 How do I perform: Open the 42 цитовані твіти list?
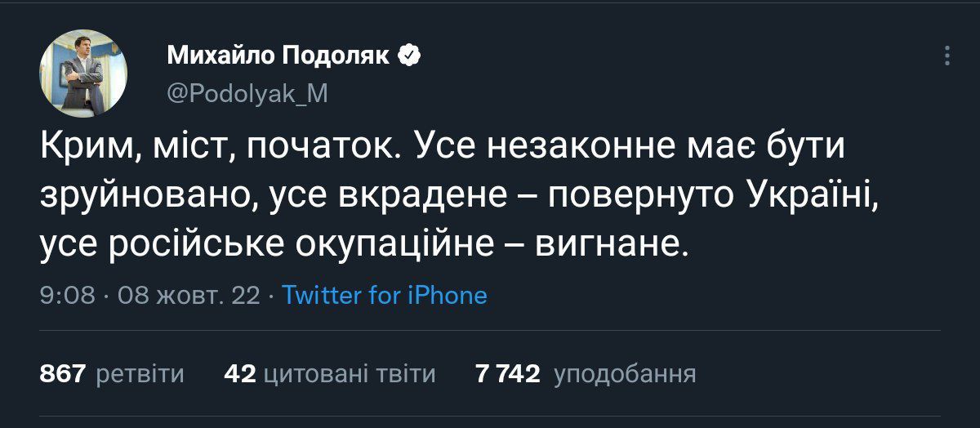click(x=329, y=374)
